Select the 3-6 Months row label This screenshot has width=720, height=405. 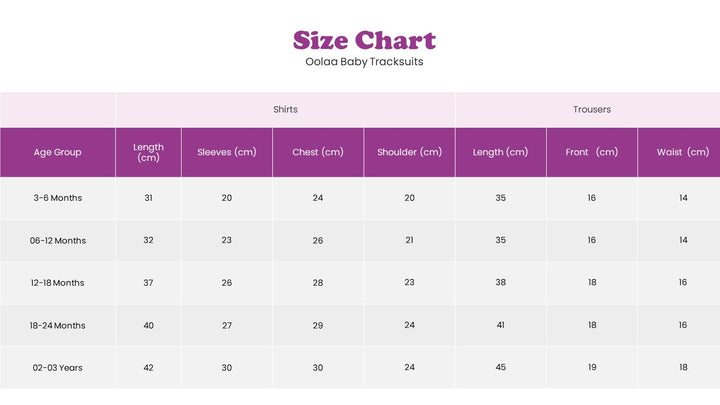58,198
